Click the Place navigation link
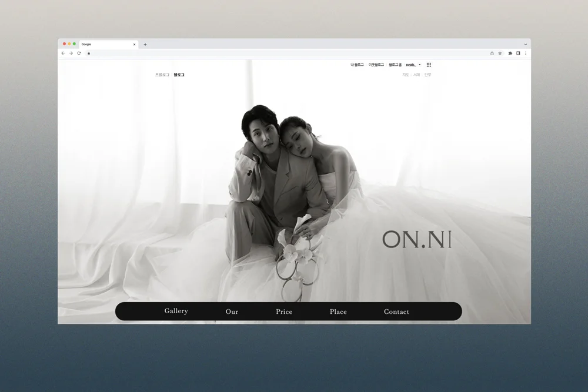Screen dimensions: 588x392 338,311
